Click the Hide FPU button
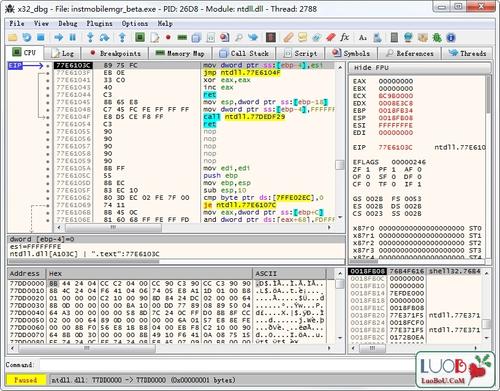 coord(419,68)
